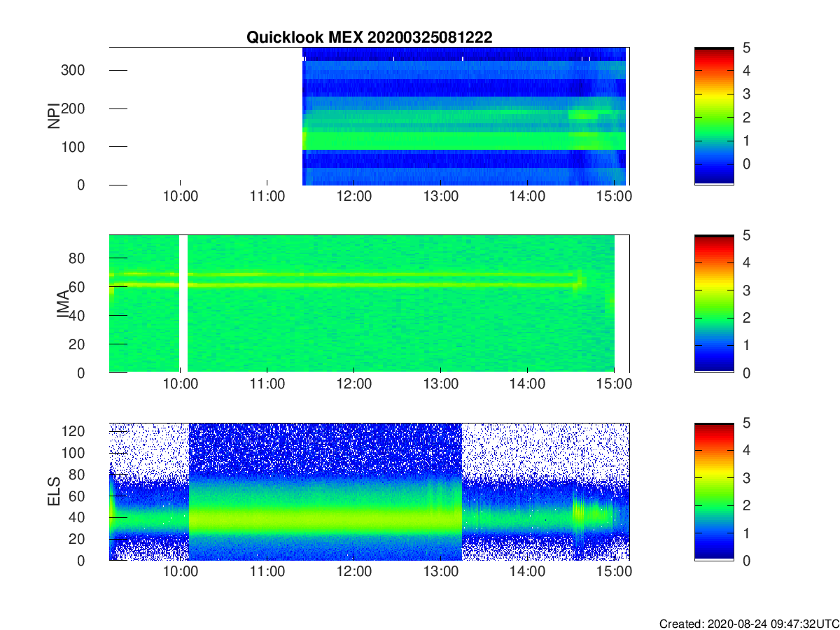Click the 14:00 time label under IMA plot
840x630 pixels.
(x=527, y=384)
